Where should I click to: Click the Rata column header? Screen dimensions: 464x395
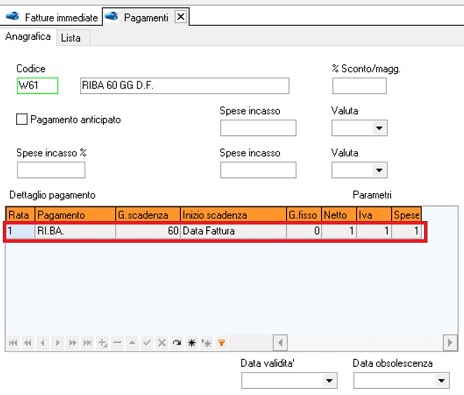[20, 215]
